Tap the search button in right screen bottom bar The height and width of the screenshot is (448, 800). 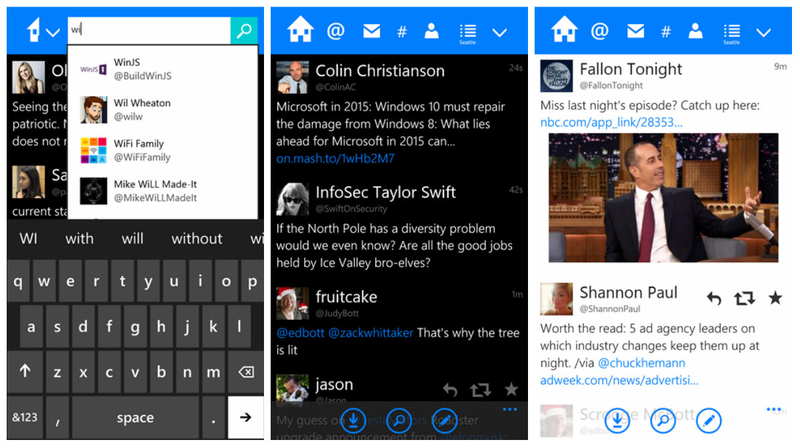point(663,420)
